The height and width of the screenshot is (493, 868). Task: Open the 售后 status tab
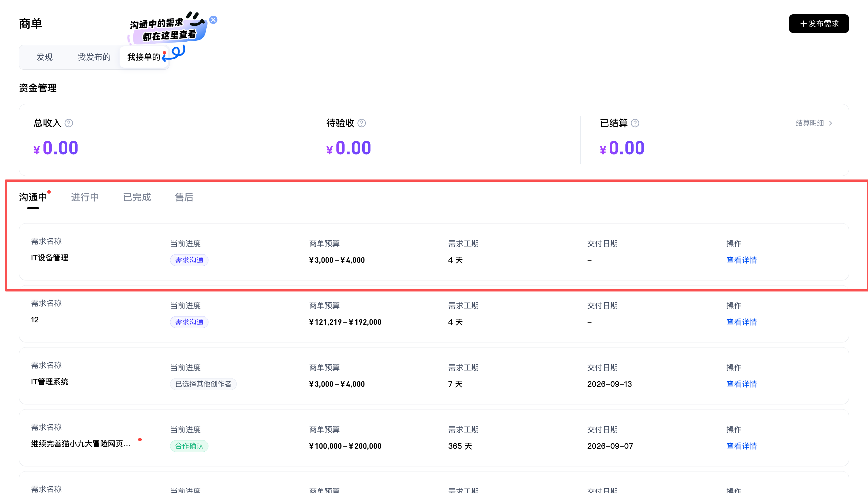pyautogui.click(x=184, y=197)
